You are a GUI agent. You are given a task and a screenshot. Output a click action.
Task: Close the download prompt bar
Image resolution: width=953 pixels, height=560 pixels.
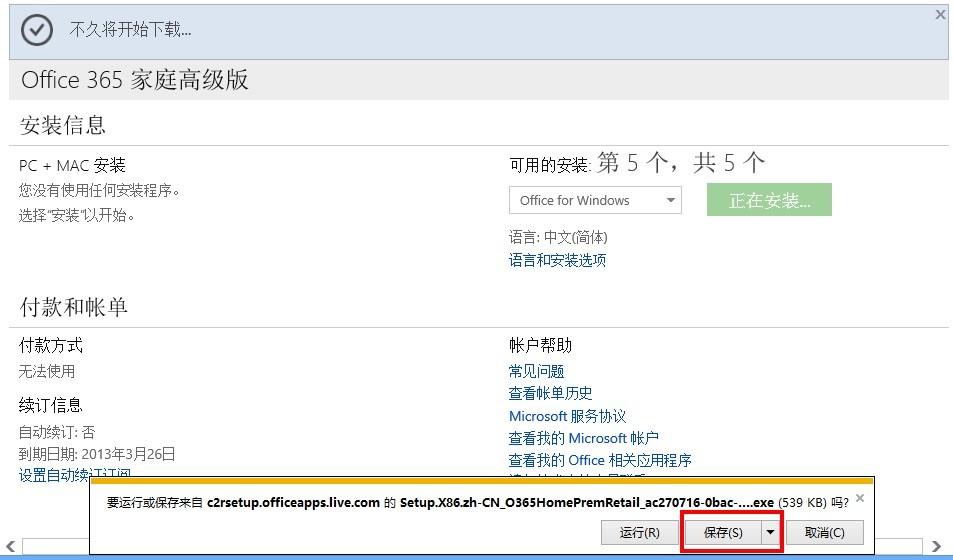click(x=859, y=498)
